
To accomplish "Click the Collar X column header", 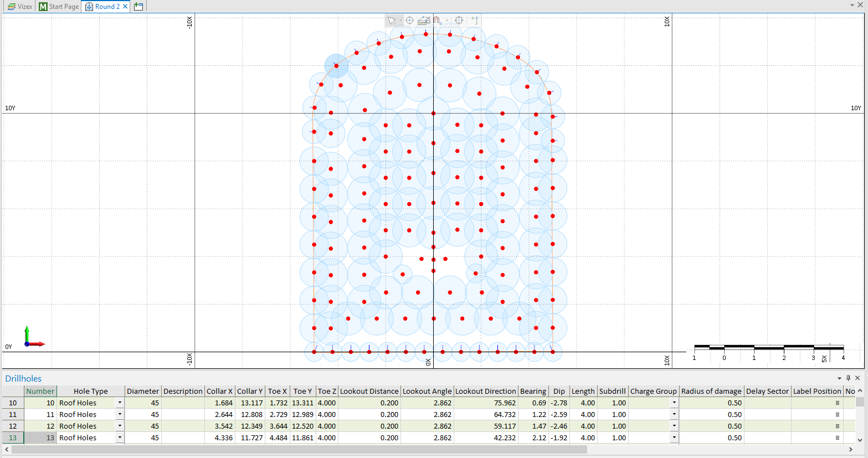I will 219,391.
